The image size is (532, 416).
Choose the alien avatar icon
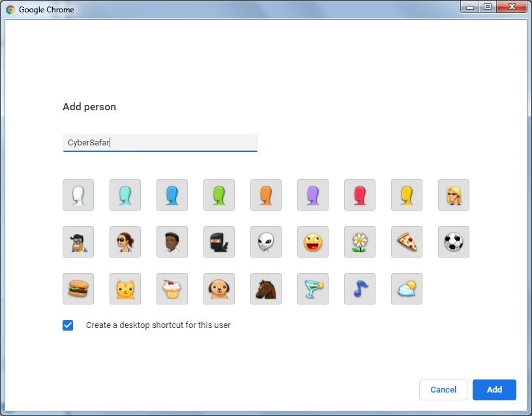pyautogui.click(x=266, y=242)
